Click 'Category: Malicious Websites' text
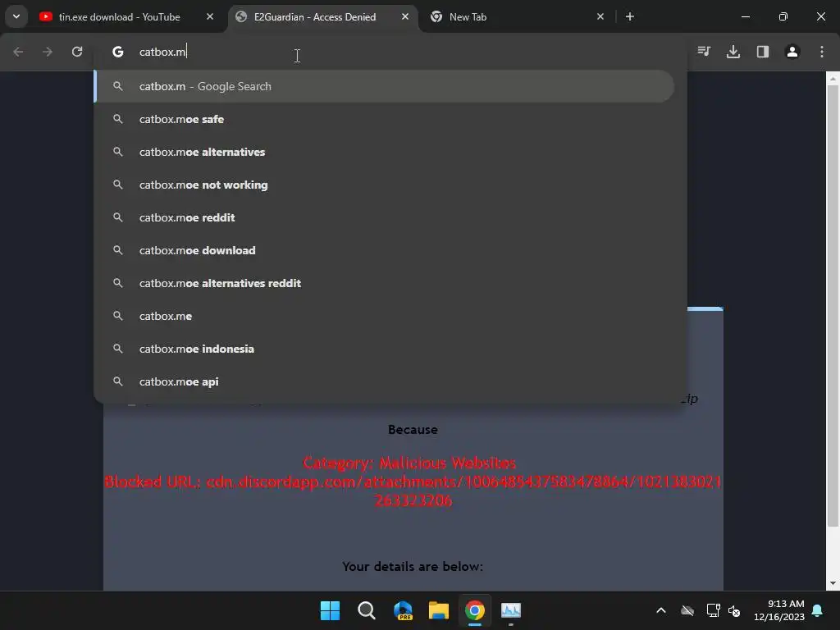This screenshot has width=840, height=630. pos(409,463)
